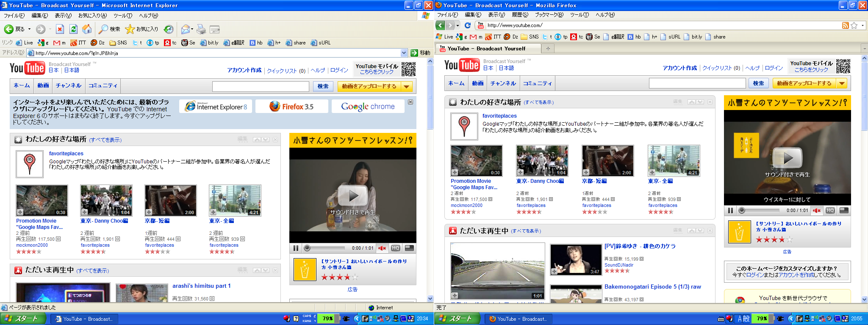Screen dimensions: 868x325
Task: Choose Firefox 3.5 in Internet Explorer upgrade banner
Action: point(292,107)
